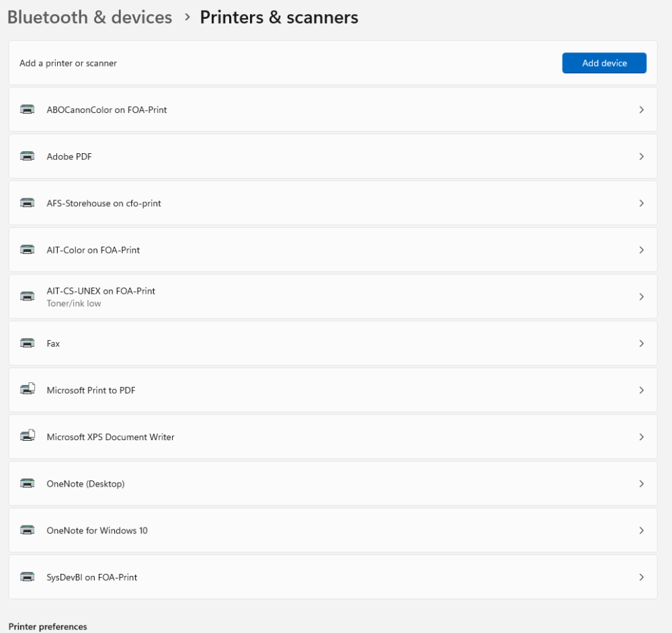Open the chevron for Adobe PDF
This screenshot has height=633, width=672.
(x=641, y=157)
